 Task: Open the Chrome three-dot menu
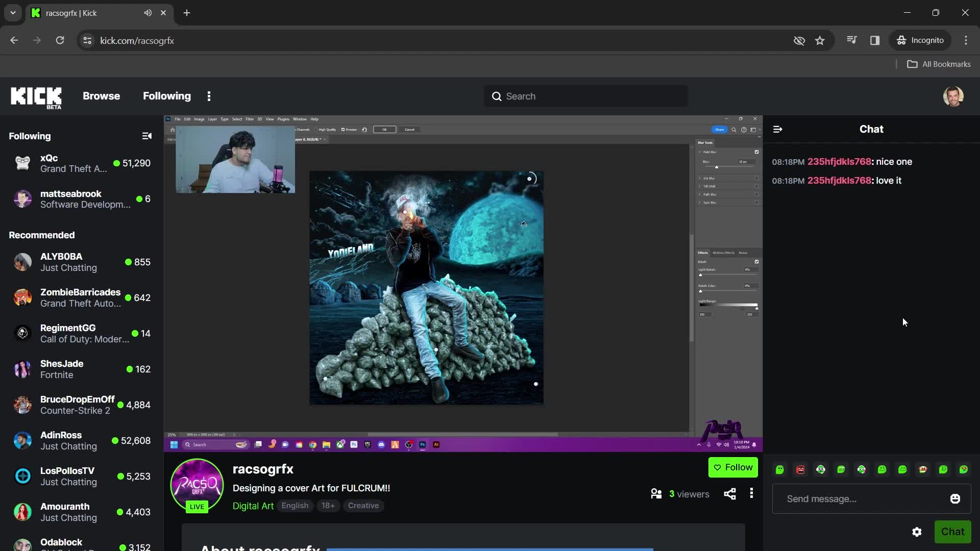pyautogui.click(x=966, y=40)
